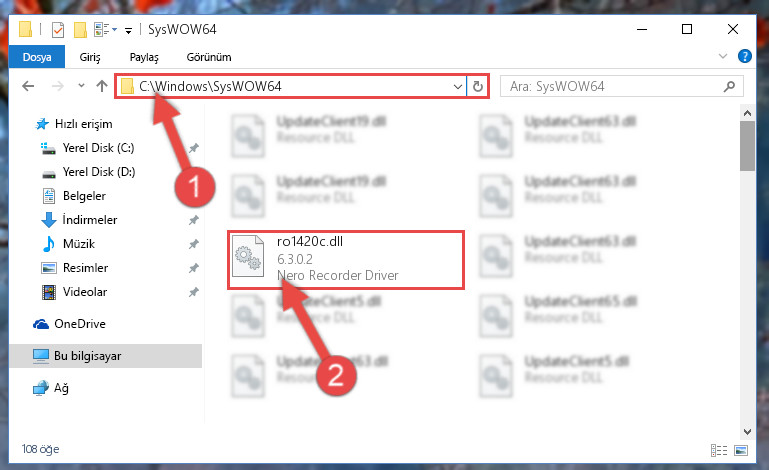Open the help question mark icon

tap(744, 56)
